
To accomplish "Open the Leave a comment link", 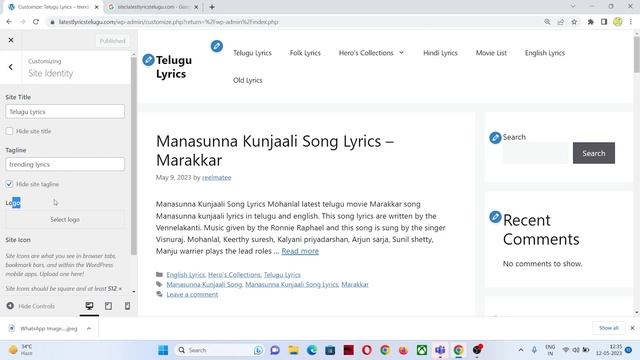I will click(192, 294).
